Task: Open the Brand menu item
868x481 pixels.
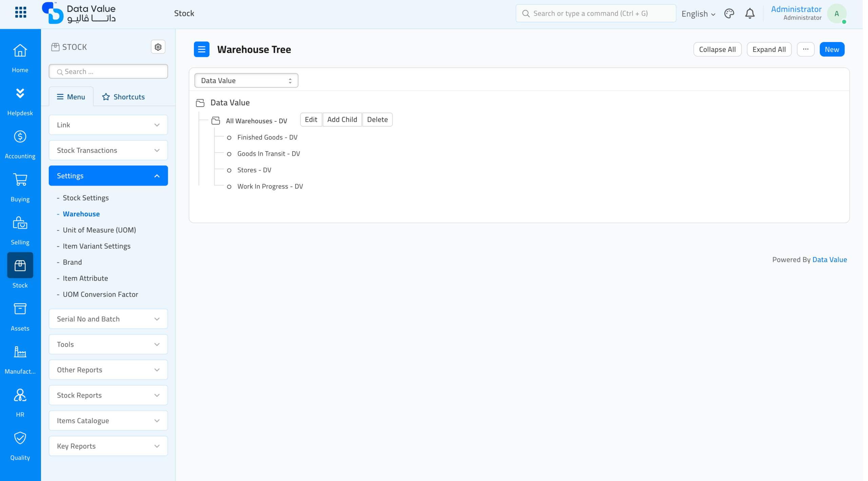Action: pos(72,262)
